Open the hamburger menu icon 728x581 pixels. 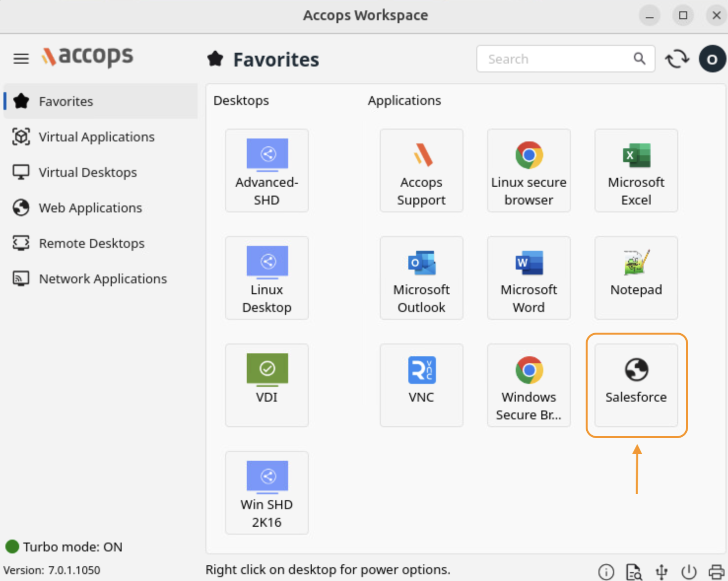tap(21, 59)
